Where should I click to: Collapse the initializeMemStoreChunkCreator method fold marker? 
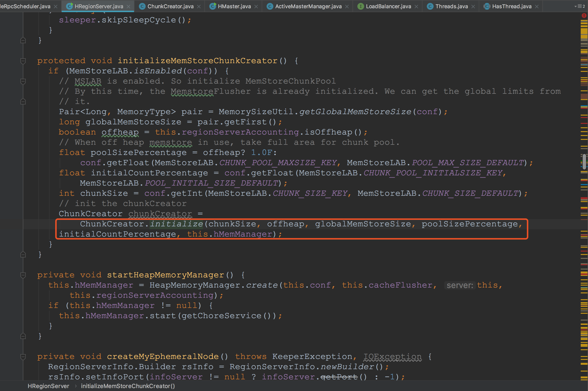23,61
